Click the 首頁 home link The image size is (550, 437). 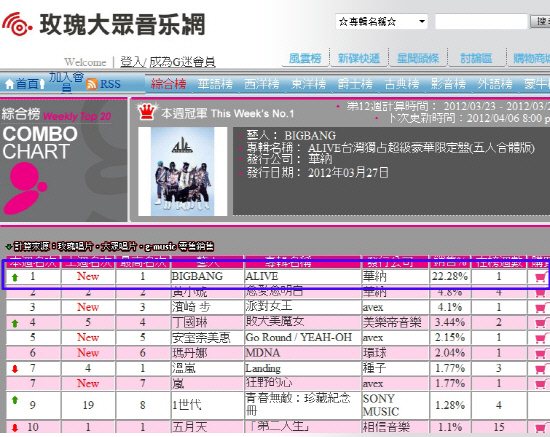[x=27, y=84]
